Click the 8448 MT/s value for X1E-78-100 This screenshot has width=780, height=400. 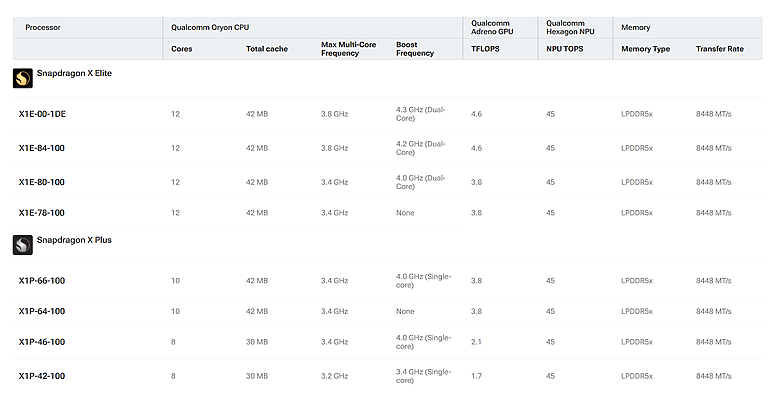point(714,213)
